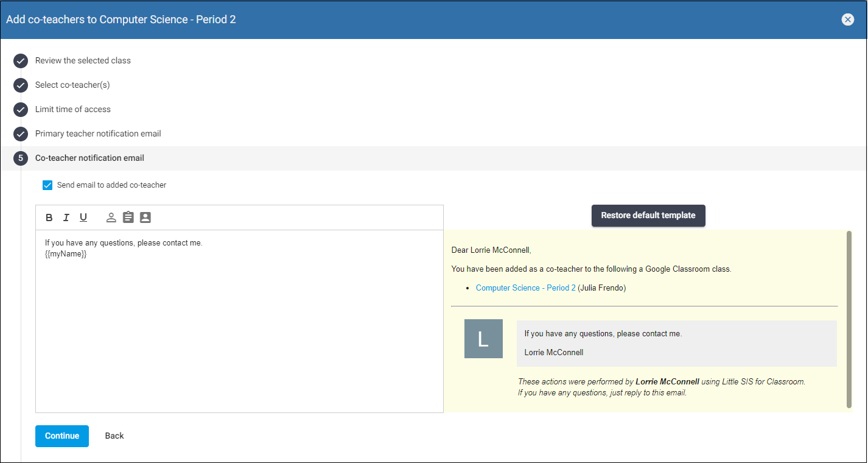868x463 pixels.
Task: Uncheck Send email to added co-teacher
Action: pyautogui.click(x=47, y=185)
